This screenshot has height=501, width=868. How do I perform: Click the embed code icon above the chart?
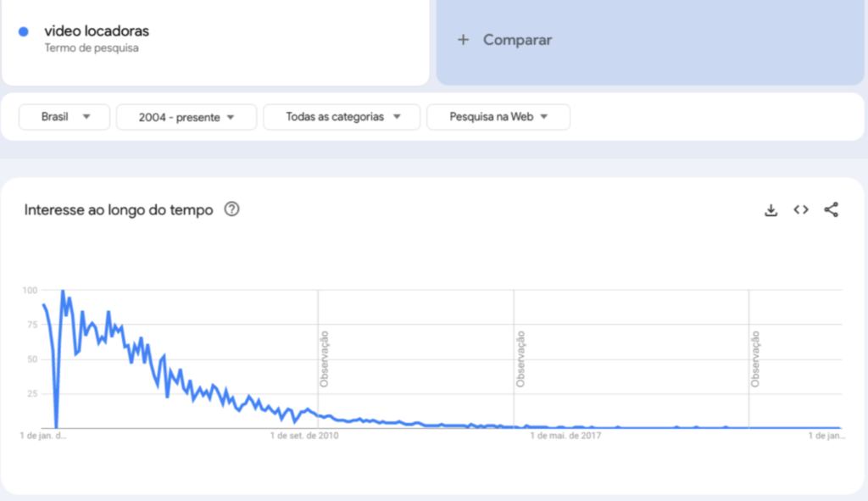[800, 209]
